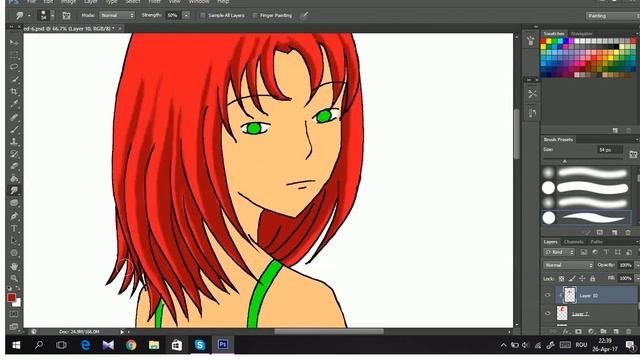The image size is (640, 360).
Task: Hide Layer 10 with eye icon
Action: tap(548, 295)
